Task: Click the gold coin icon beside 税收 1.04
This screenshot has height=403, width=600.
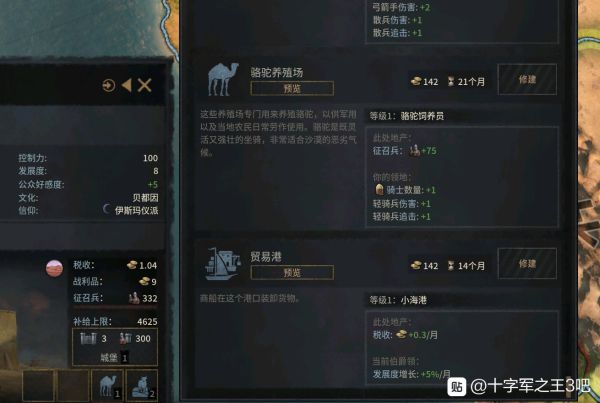Action: (132, 265)
